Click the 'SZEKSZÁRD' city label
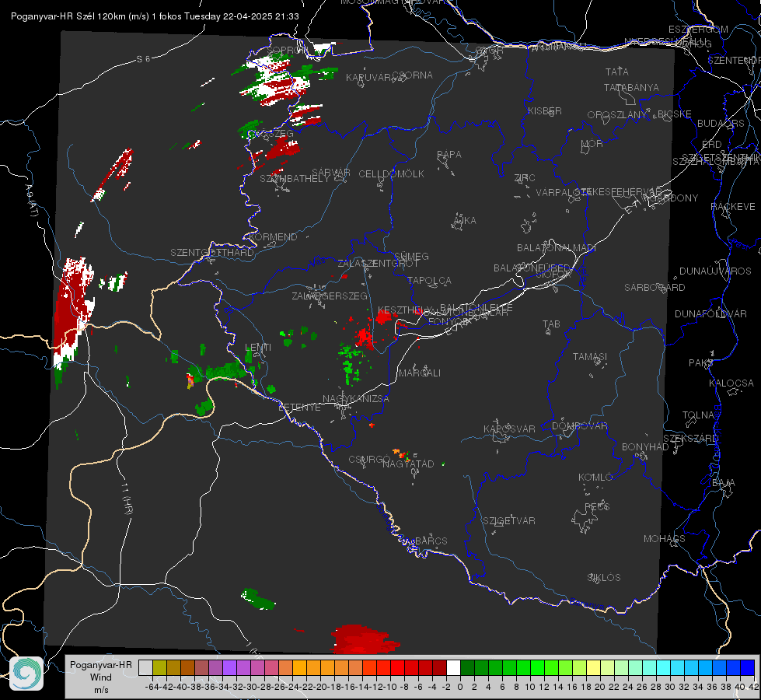761x700 pixels. (x=690, y=439)
